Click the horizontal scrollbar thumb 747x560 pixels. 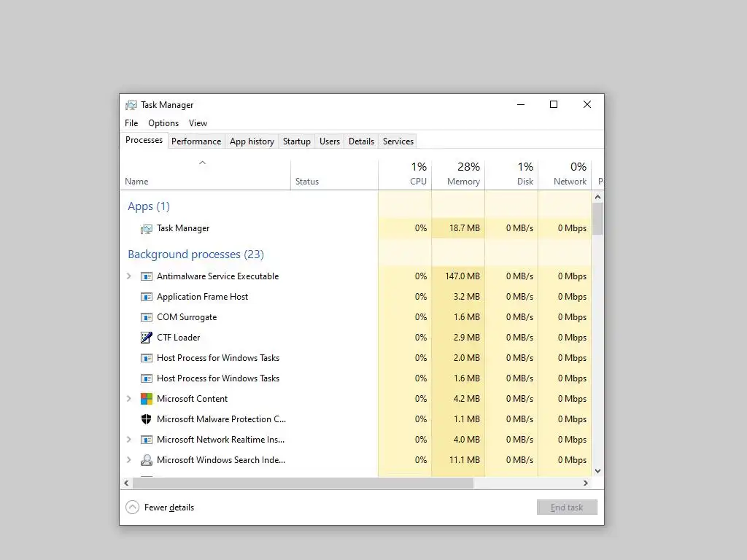pyautogui.click(x=303, y=483)
